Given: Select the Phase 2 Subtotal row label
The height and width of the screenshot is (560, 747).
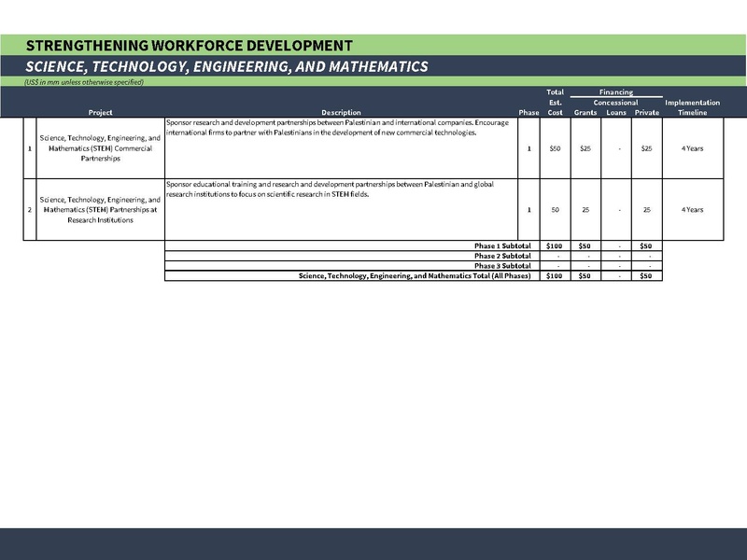Looking at the screenshot, I should point(502,256).
